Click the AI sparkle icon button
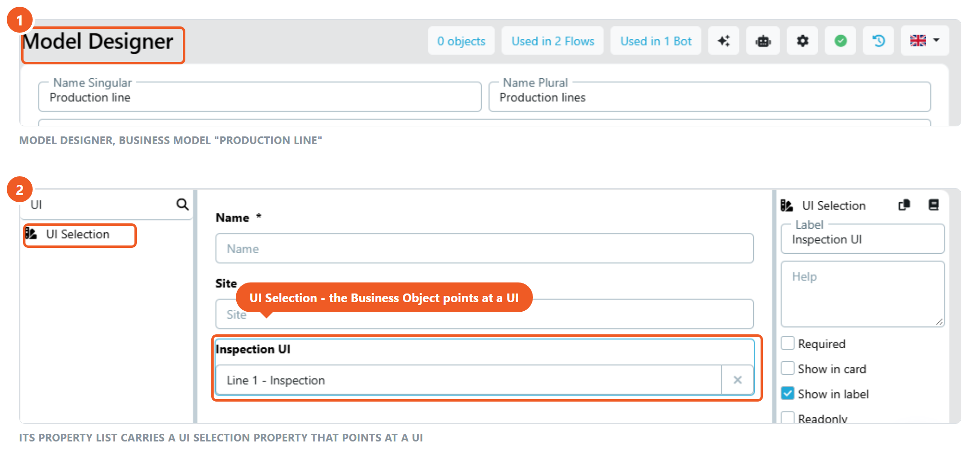 point(724,41)
